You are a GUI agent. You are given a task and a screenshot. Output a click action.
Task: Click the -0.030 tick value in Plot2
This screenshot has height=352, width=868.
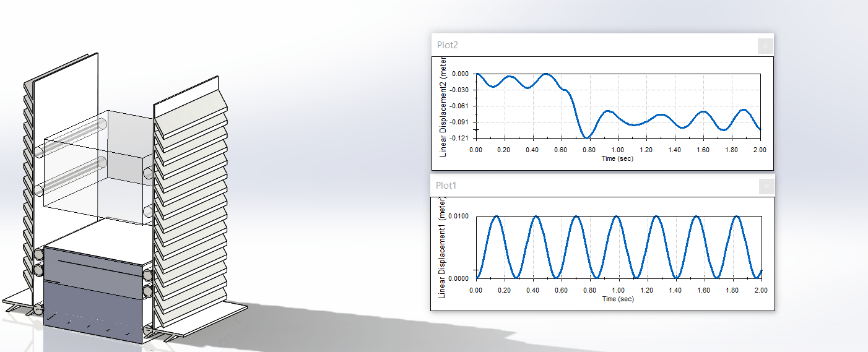point(461,90)
